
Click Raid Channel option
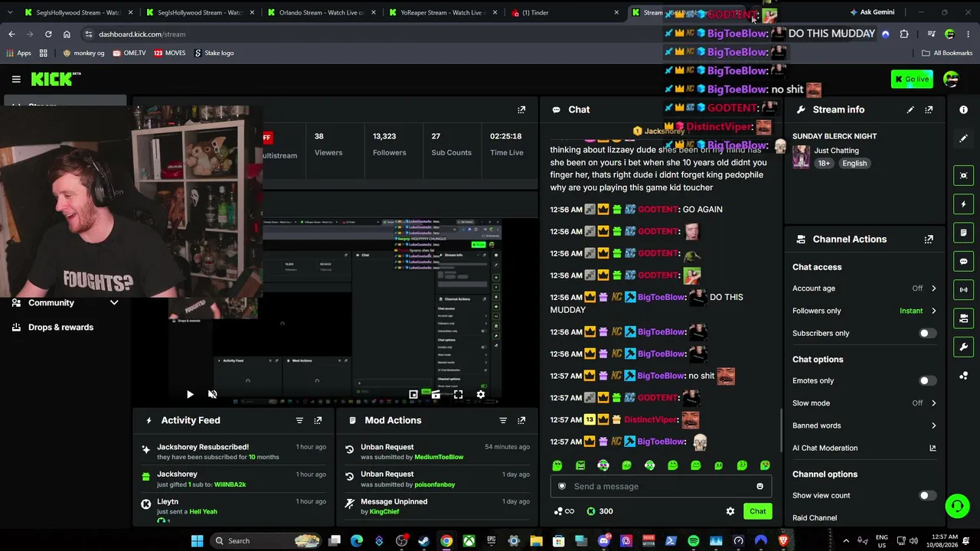(x=815, y=518)
